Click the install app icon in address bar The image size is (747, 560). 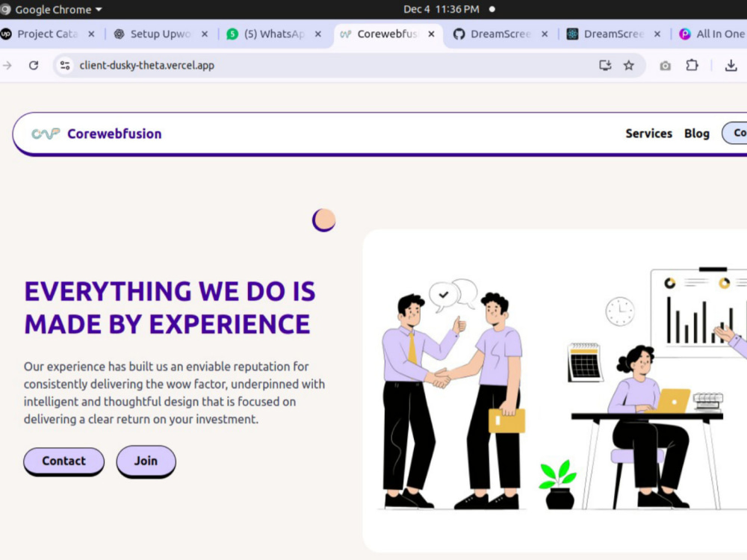pyautogui.click(x=605, y=65)
